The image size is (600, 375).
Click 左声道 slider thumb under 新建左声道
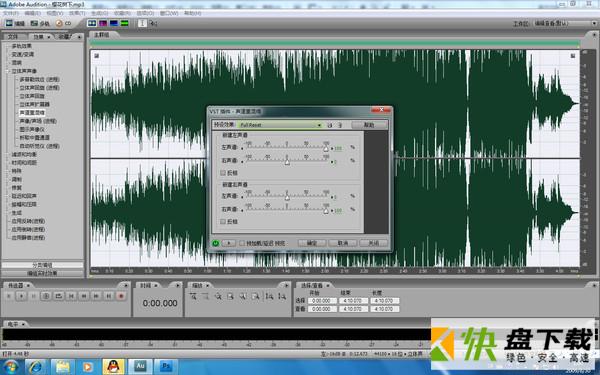[x=326, y=148]
